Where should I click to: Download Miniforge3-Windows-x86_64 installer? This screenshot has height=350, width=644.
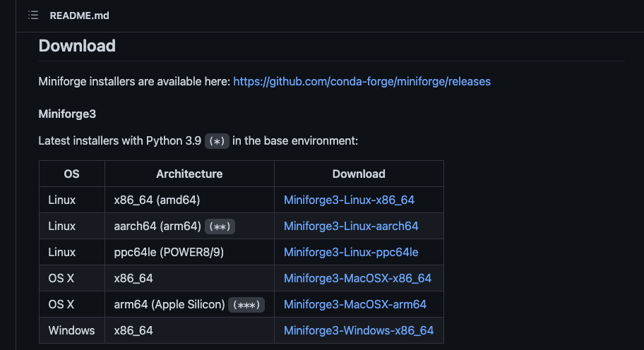click(359, 330)
